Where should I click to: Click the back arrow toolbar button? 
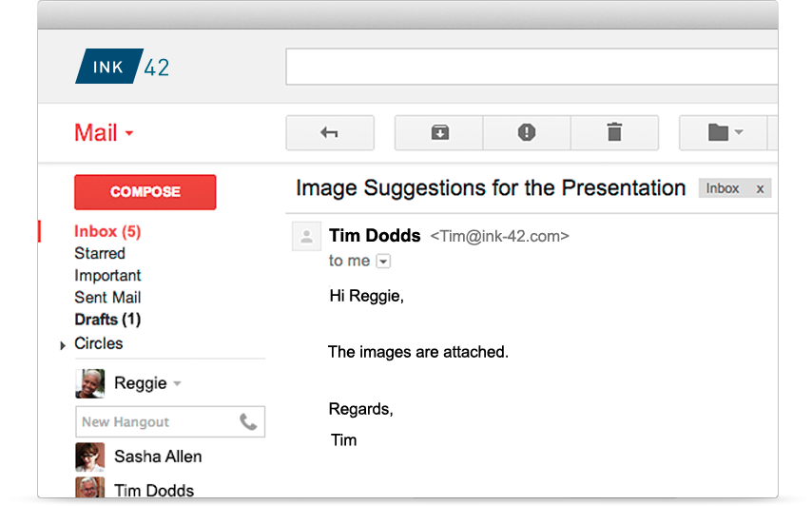pos(330,133)
